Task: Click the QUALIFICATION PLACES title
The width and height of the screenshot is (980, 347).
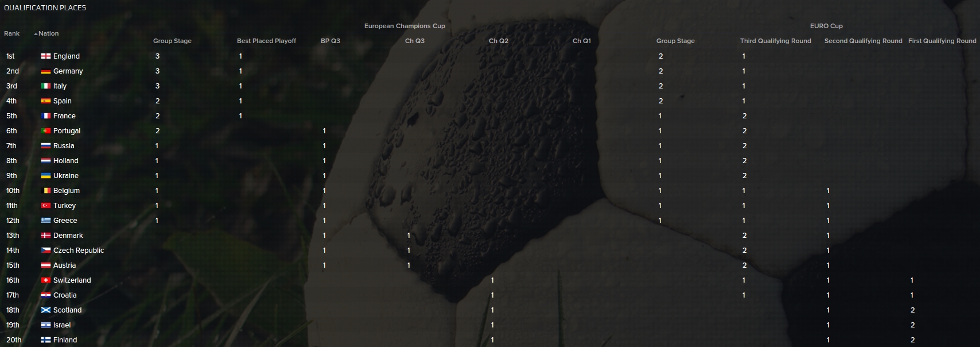Action: [x=45, y=7]
